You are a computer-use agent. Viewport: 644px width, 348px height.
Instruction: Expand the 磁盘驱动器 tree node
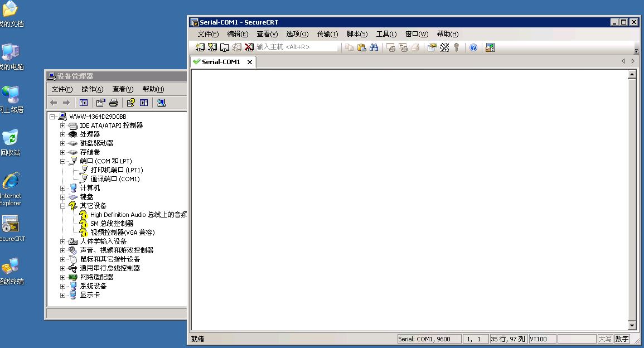pos(62,143)
